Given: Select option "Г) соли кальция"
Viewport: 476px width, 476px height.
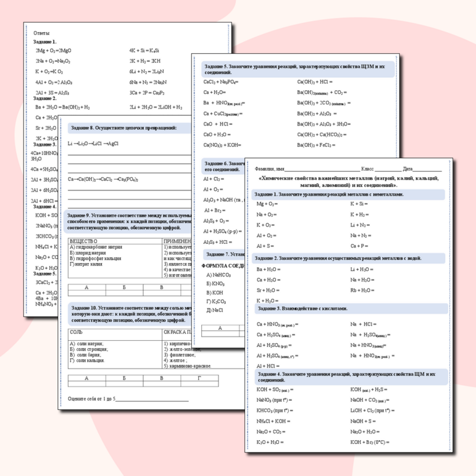Looking at the screenshot, I should click(x=87, y=361).
